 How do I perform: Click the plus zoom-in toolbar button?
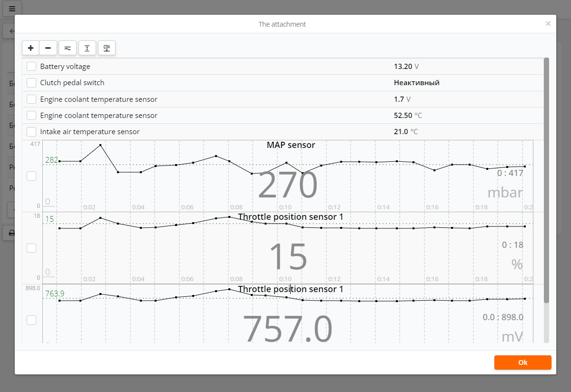(x=31, y=48)
